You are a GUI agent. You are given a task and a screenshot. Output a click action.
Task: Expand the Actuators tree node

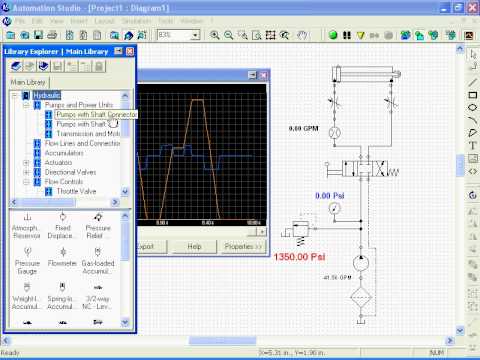click(x=26, y=163)
